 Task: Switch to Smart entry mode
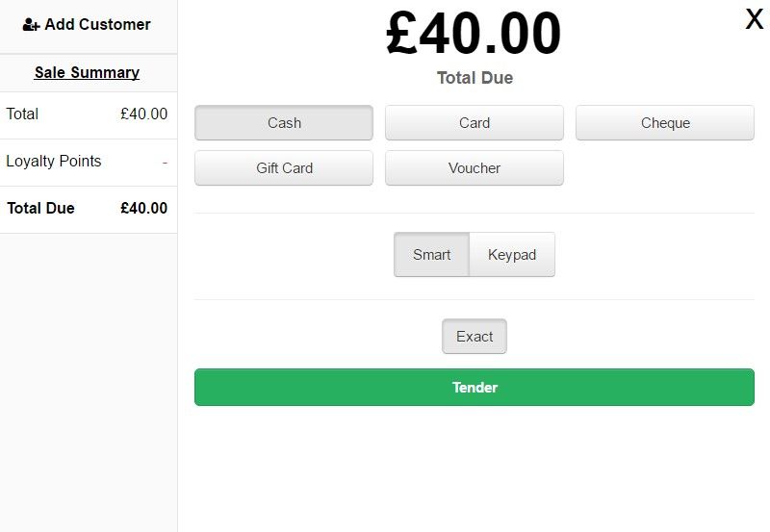point(431,255)
